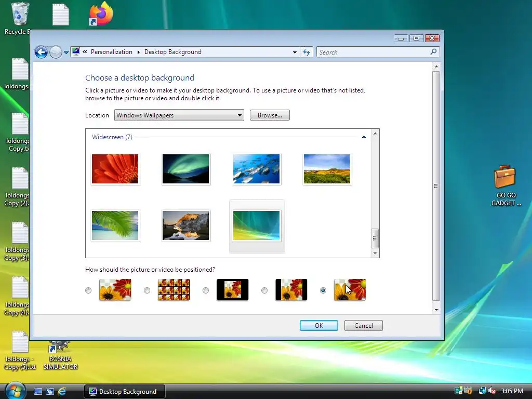
Task: Select the unnamed text file on desktop
Action: point(61,14)
